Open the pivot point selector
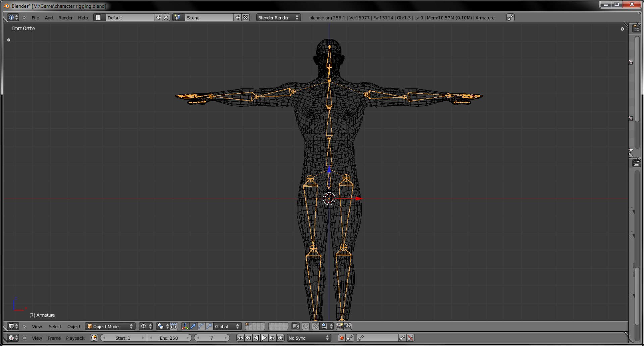The width and height of the screenshot is (644, 346). pos(163,326)
